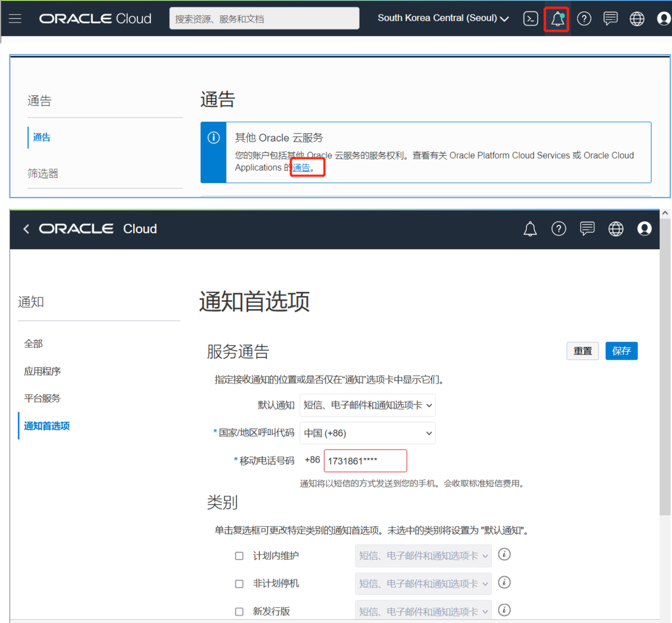
Task: Select 平台服务 in the notification sidebar
Action: point(43,398)
